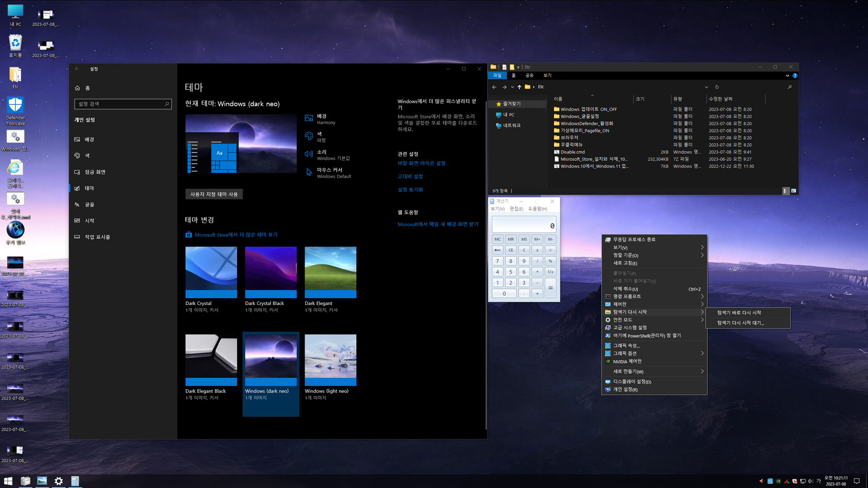Click the square root button in Calculator
The height and width of the screenshot is (488, 868).
pyautogui.click(x=550, y=250)
